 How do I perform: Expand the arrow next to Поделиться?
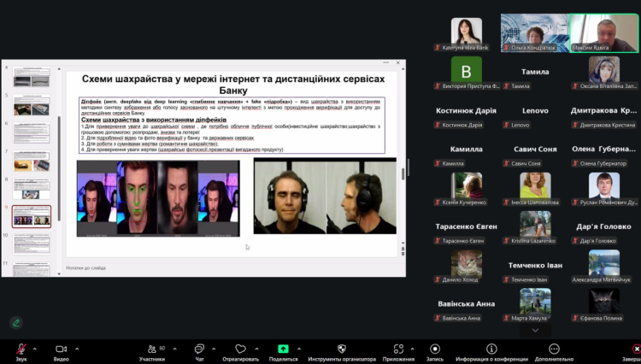pos(299,349)
